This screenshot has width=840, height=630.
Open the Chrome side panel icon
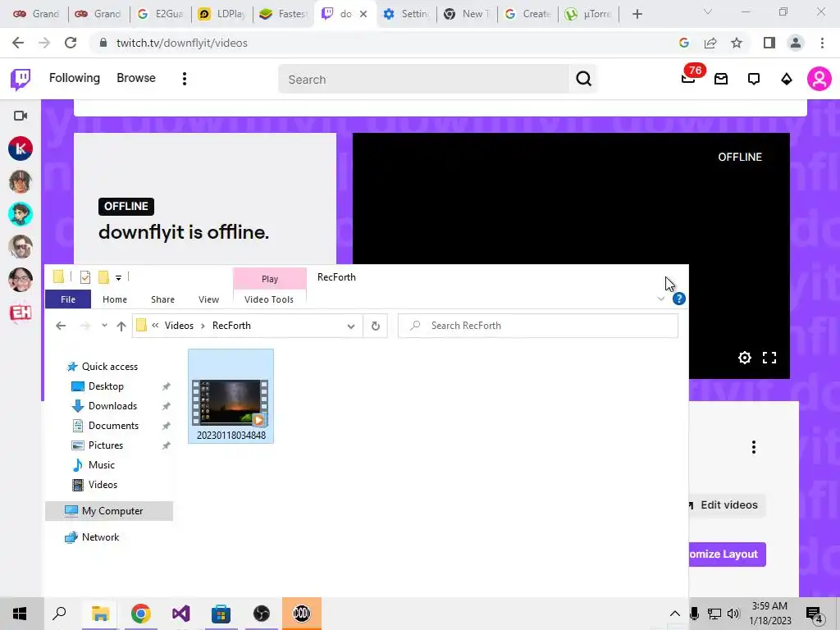769,43
